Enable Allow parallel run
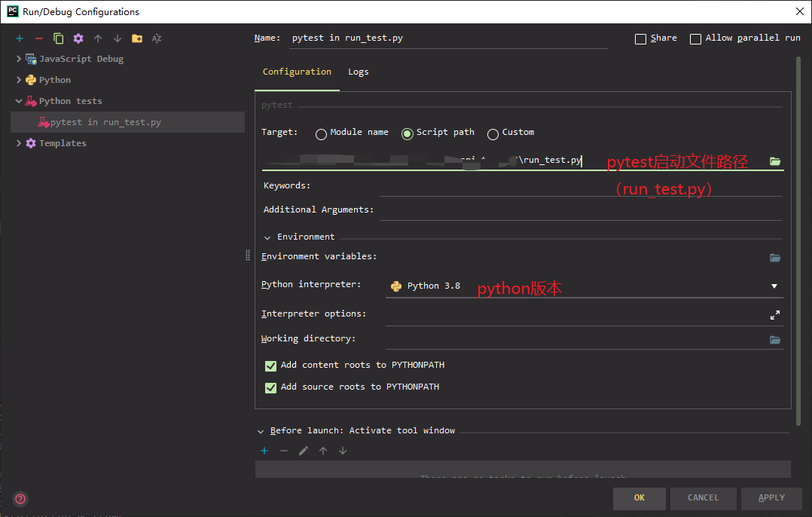 tap(694, 38)
